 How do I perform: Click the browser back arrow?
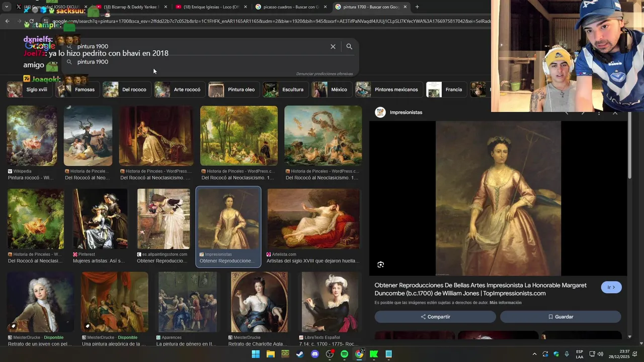pos(7,21)
